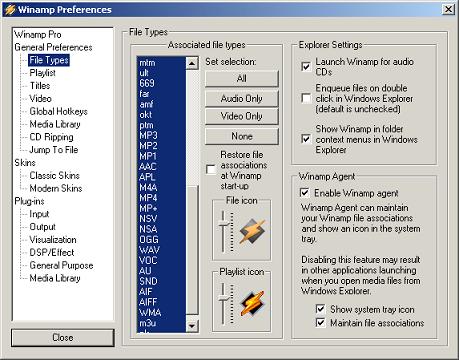Screen dimensions: 459x360
Task: Select WAV in the file types list
Action: click(x=161, y=250)
